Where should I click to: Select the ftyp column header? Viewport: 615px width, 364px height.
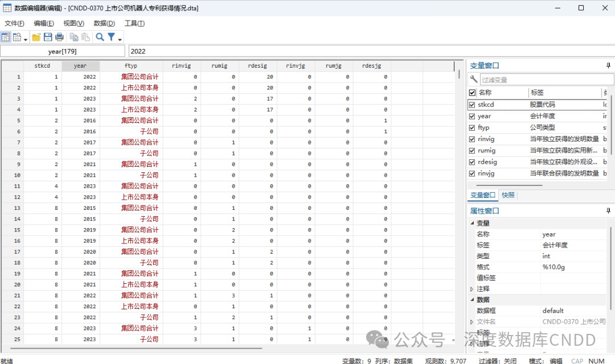click(130, 66)
